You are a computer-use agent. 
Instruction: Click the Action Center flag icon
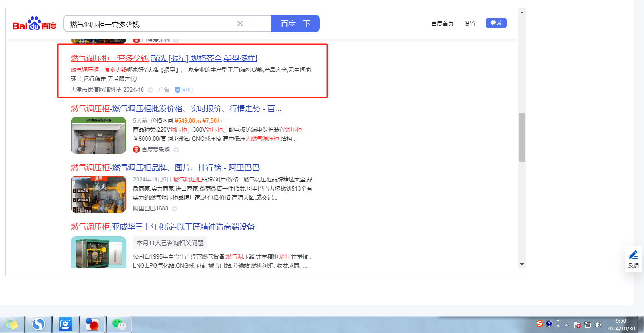577,324
